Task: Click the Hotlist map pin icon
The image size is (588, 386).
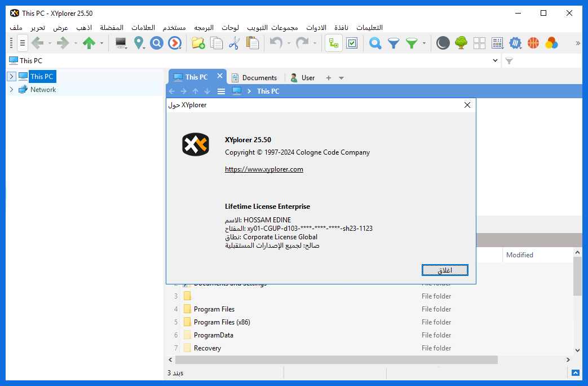Action: coord(139,43)
